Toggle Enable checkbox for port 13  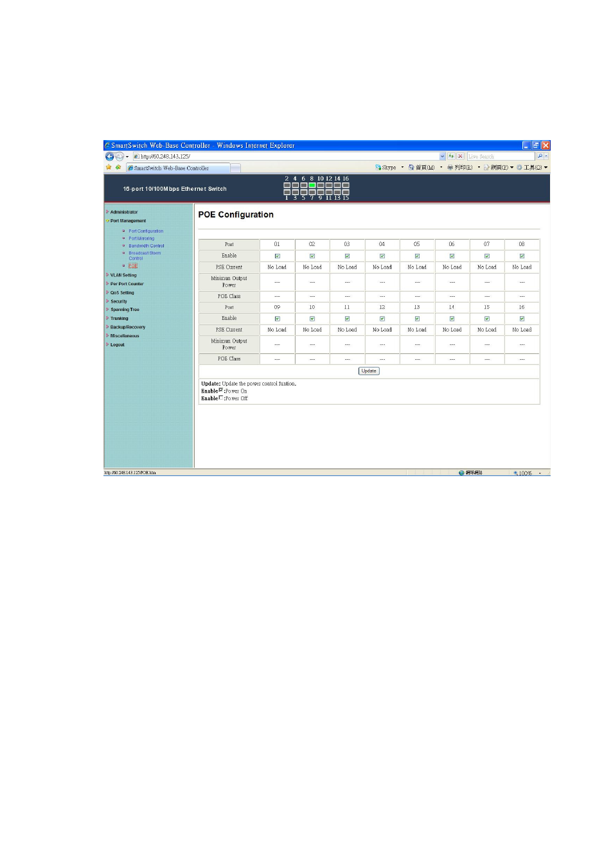[417, 319]
